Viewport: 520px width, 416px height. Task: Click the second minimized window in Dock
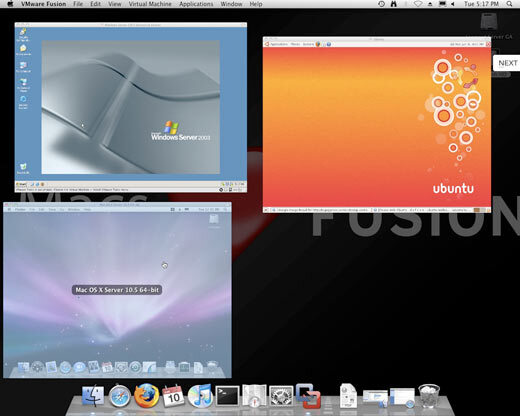(x=402, y=398)
